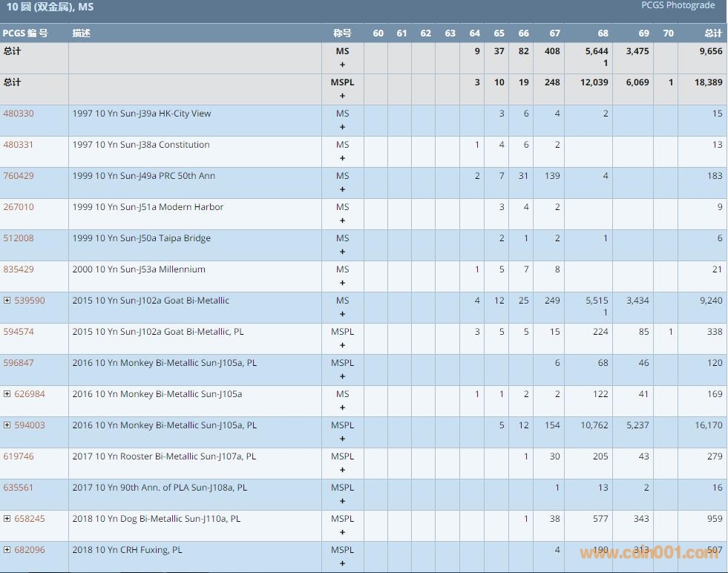The width and height of the screenshot is (728, 573).
Task: Expand the 626984 Monkey Bi-Metallic row
Action: [x=7, y=394]
